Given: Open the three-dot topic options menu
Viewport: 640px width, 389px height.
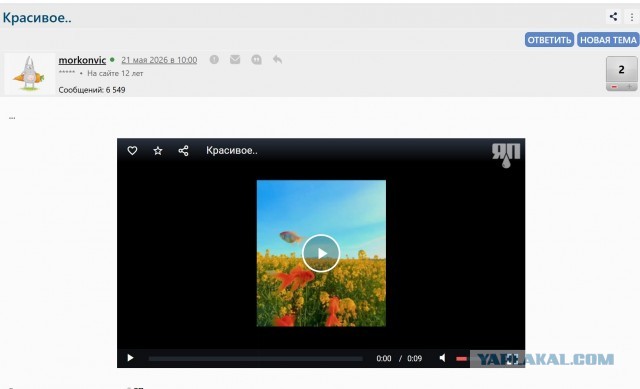Looking at the screenshot, I should pyautogui.click(x=631, y=17).
